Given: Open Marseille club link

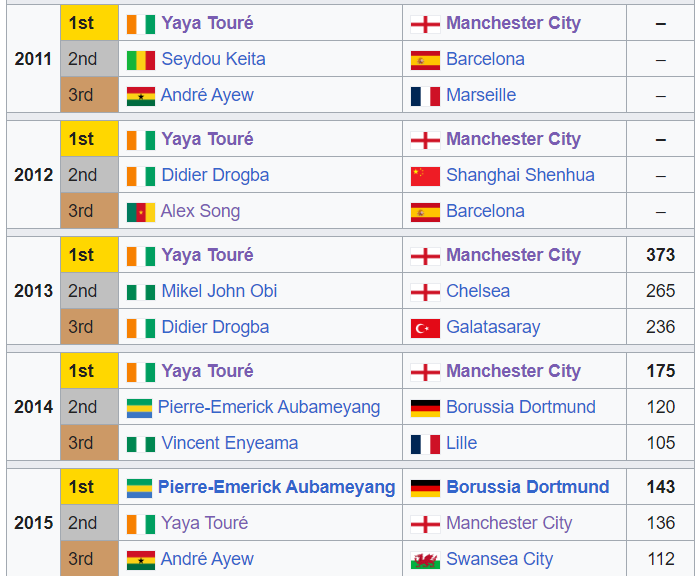Looking at the screenshot, I should pyautogui.click(x=481, y=95).
